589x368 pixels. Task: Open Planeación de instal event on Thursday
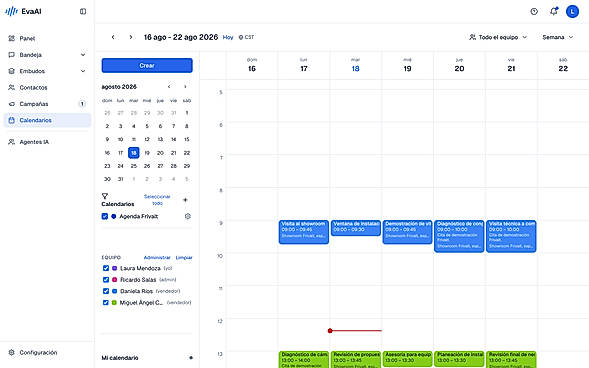coord(459,360)
